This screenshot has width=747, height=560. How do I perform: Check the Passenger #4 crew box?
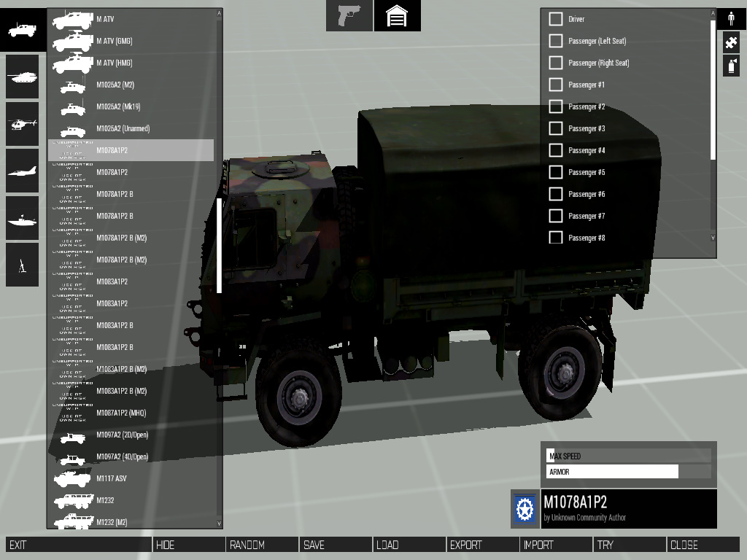[556, 150]
